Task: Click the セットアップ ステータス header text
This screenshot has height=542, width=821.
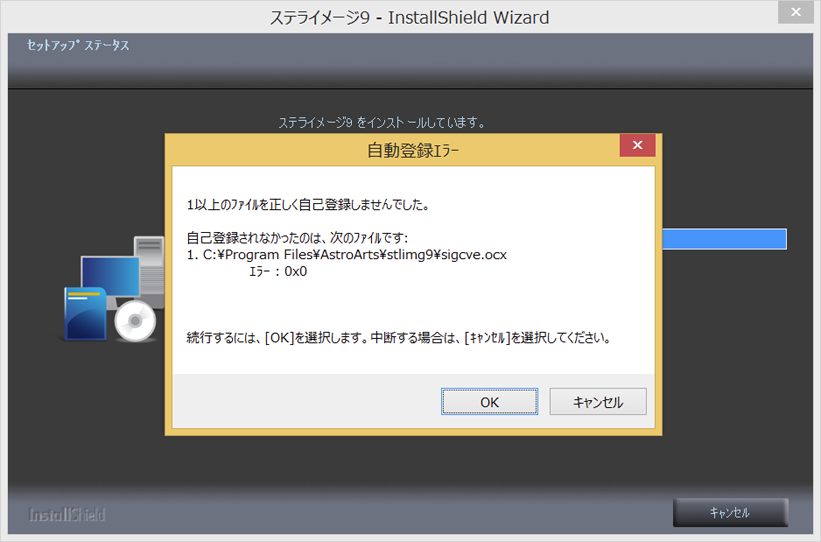Action: [x=78, y=46]
